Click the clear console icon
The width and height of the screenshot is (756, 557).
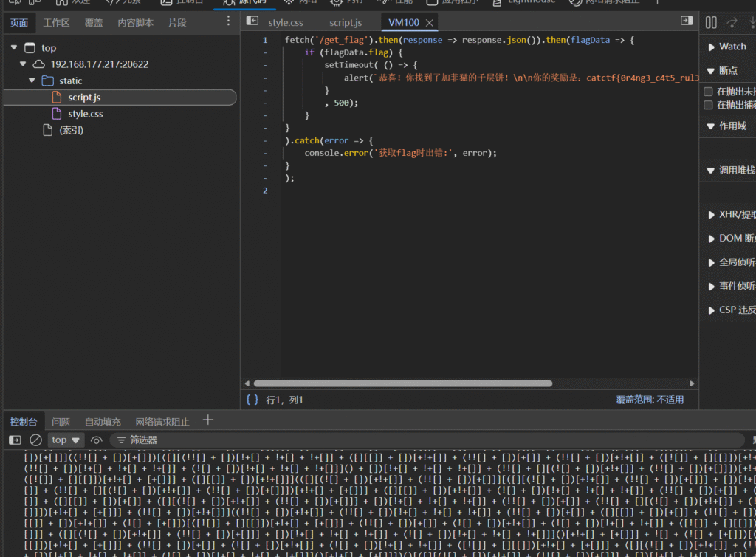(35, 440)
